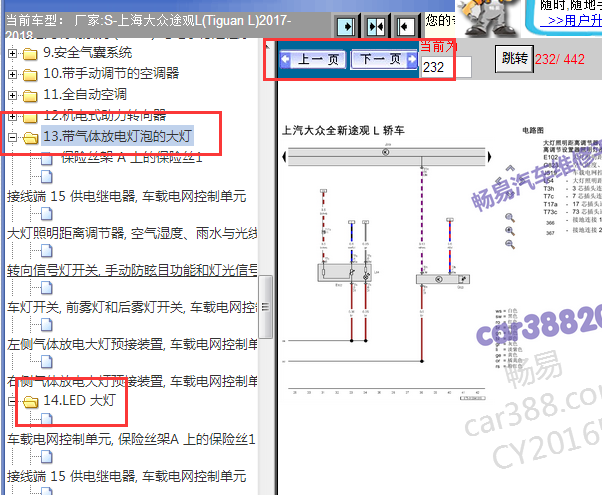Screen dimensions: 602x495
Task: Open 左侧气体放电大灯预接装置 page
Action: click(x=132, y=344)
